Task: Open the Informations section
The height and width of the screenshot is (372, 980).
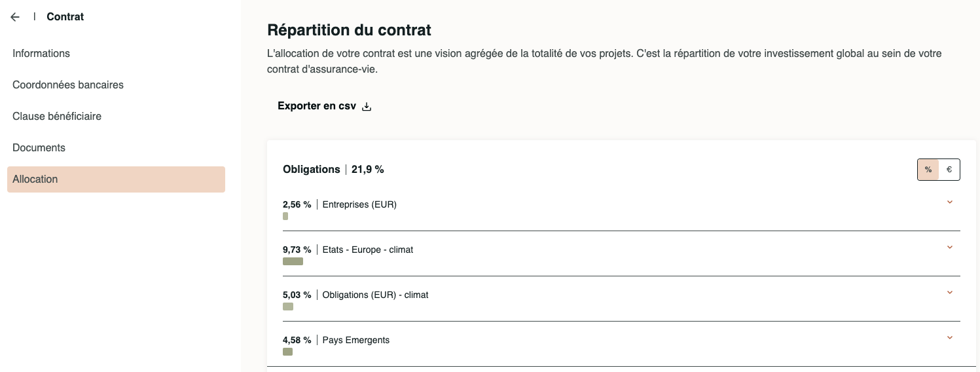Action: coord(41,54)
